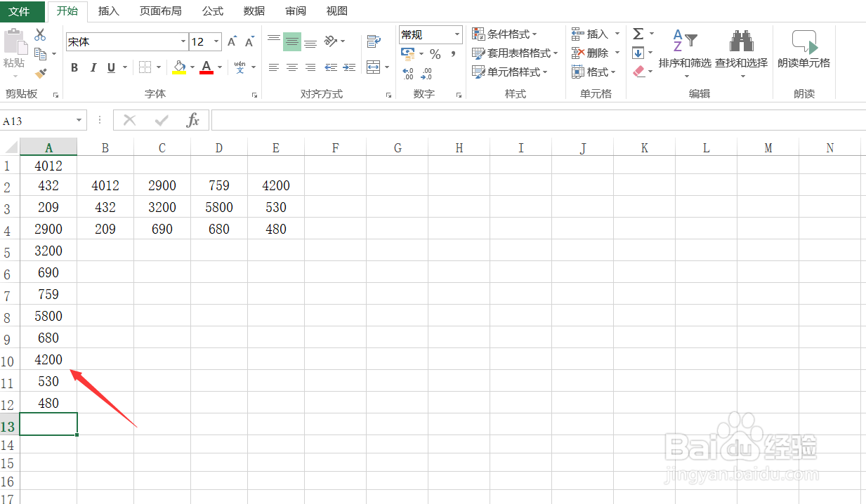Decrease font size with the smaller A icon

coord(249,42)
